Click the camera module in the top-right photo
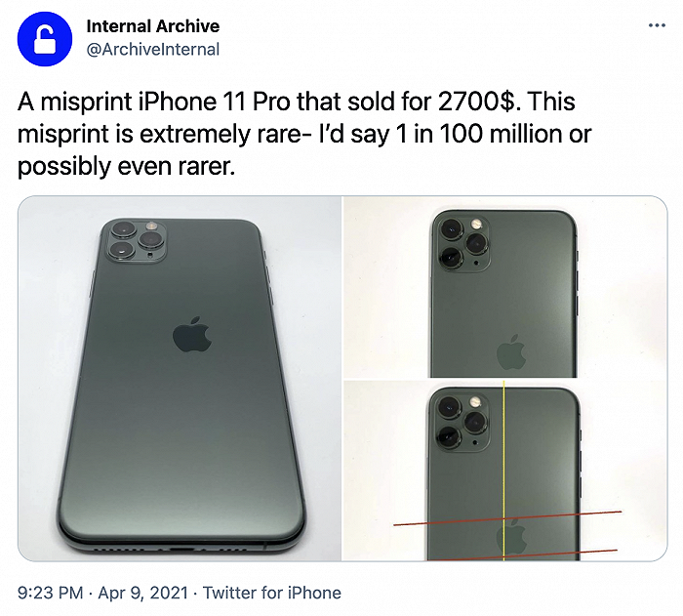Screen dimensions: 683x616 click(x=462, y=243)
